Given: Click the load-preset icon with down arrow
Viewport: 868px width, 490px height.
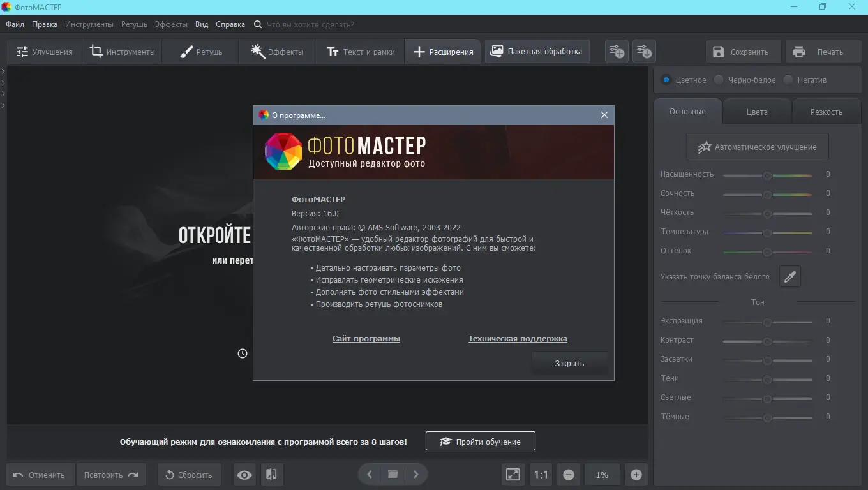Looking at the screenshot, I should click(644, 52).
